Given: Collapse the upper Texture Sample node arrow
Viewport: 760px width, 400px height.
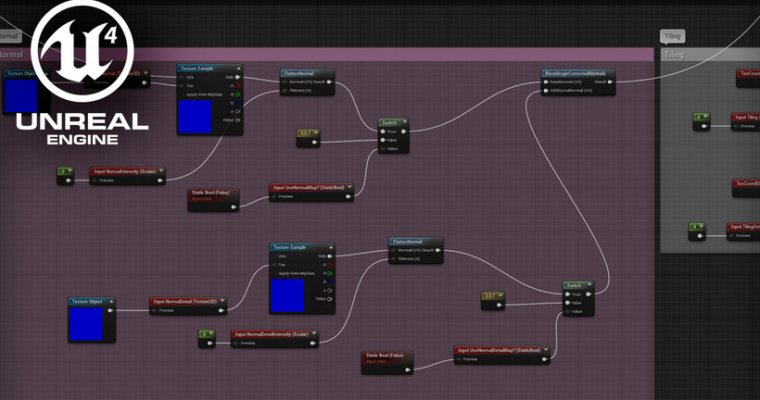Looking at the screenshot, I should tap(238, 68).
